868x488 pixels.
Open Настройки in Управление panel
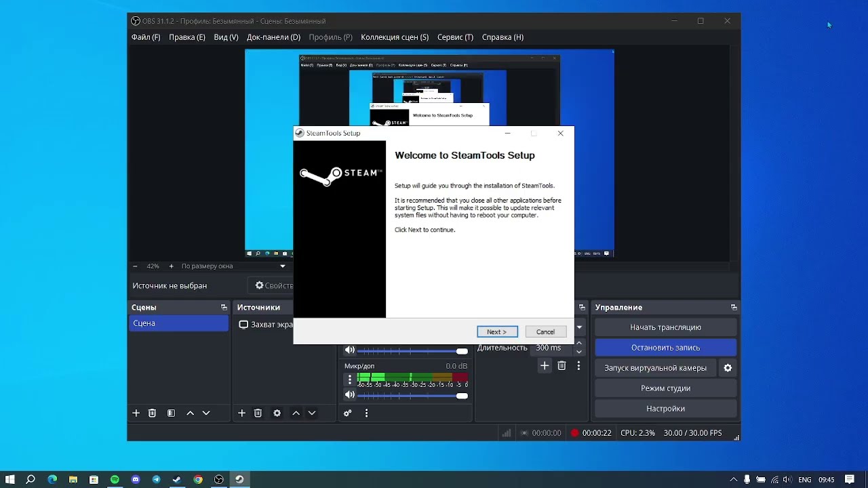(x=665, y=409)
